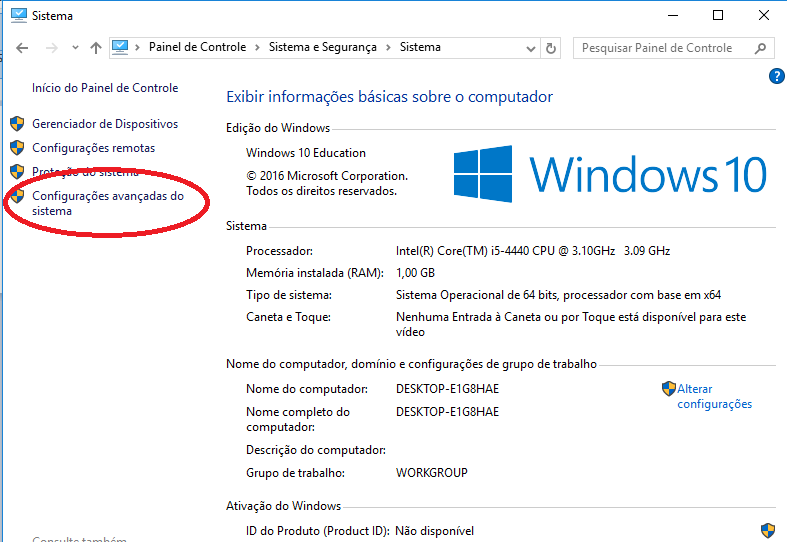Image resolution: width=787 pixels, height=542 pixels.
Task: Select computer name DESKTOP-E1G8HAE
Action: 447,389
